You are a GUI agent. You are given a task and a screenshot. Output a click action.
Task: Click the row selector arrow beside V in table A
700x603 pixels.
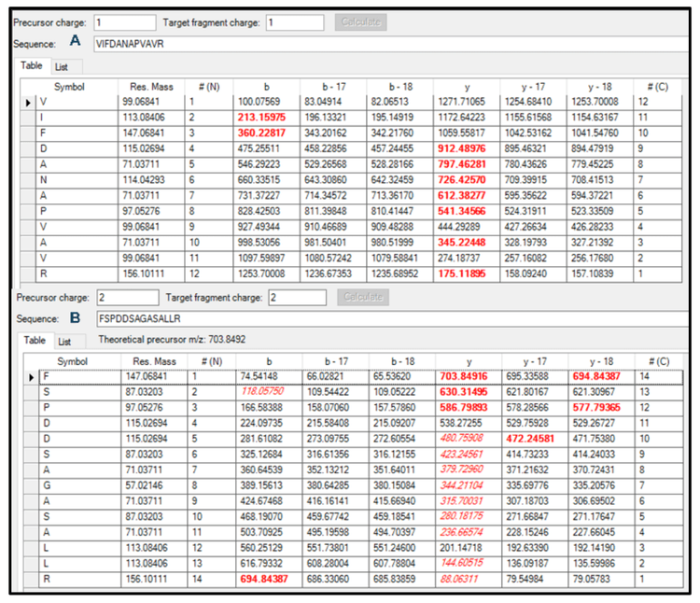pos(28,102)
